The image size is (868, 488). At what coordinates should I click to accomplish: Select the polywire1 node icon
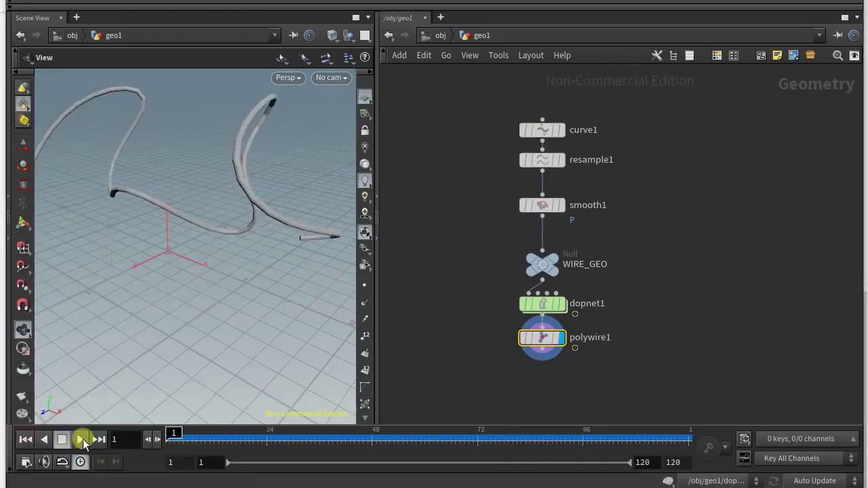point(542,338)
